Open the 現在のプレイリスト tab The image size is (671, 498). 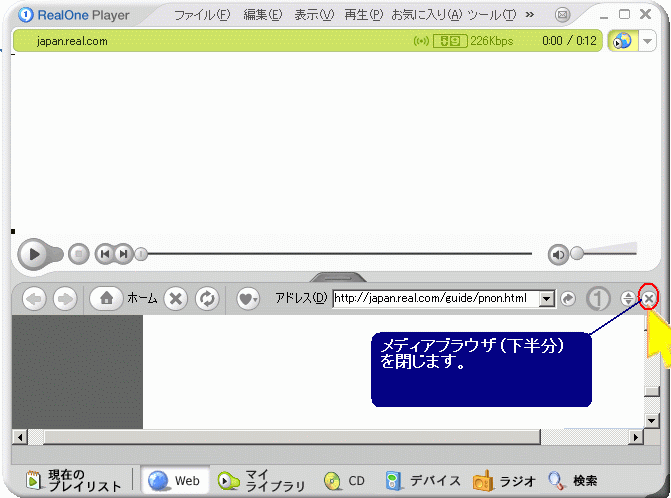pos(74,480)
